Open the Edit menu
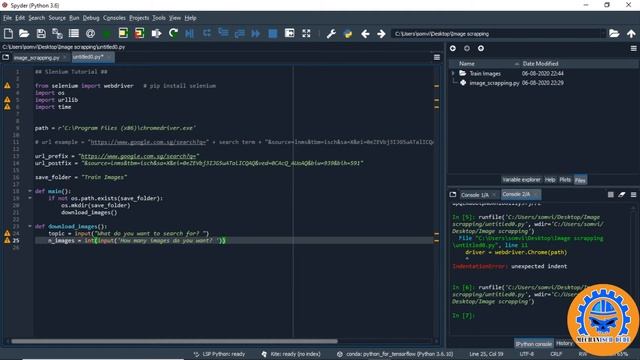Viewport: 640px width, 360px height. [20, 18]
